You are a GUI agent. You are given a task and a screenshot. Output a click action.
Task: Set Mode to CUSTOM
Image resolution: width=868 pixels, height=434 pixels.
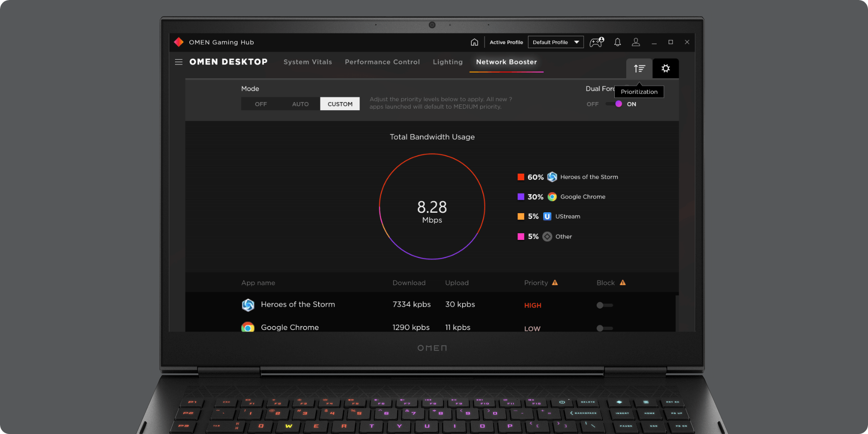pos(340,104)
